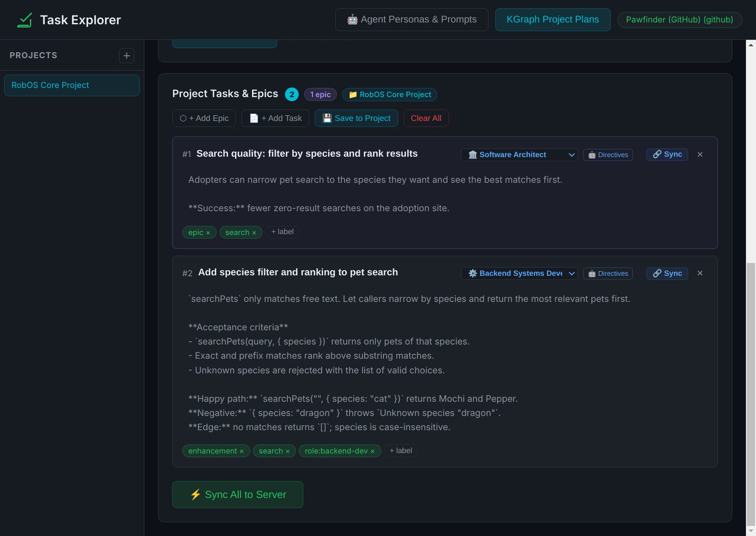Click the Add Epic button
Screen dimensions: 756x536
pos(204,118)
